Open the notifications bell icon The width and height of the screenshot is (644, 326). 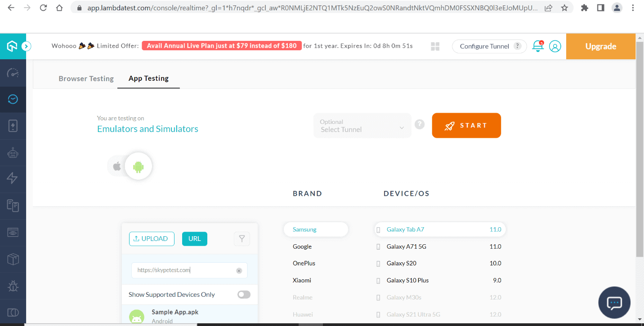[538, 46]
